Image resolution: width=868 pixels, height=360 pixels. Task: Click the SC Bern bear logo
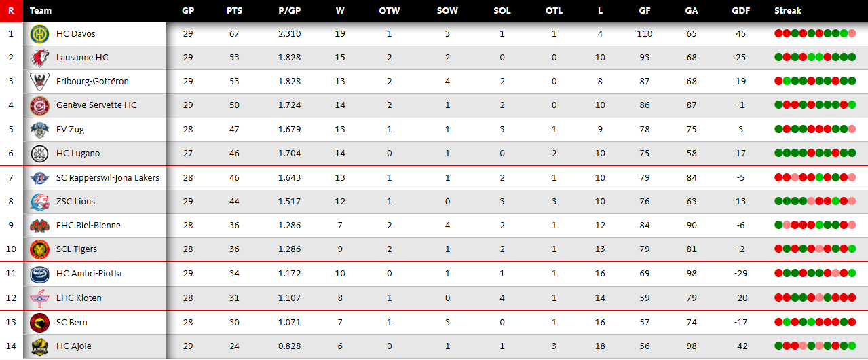[x=40, y=323]
